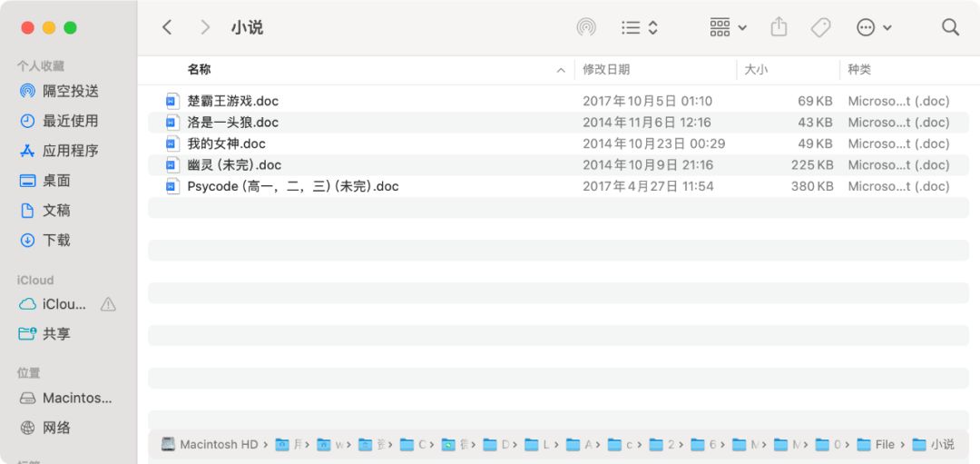Open the list view switcher
980x464 pixels.
pos(640,27)
